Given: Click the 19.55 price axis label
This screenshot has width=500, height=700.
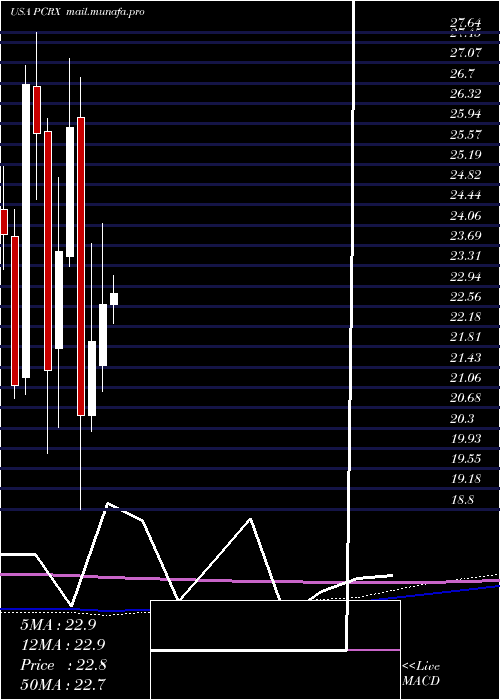Looking at the screenshot, I should click(x=466, y=458).
